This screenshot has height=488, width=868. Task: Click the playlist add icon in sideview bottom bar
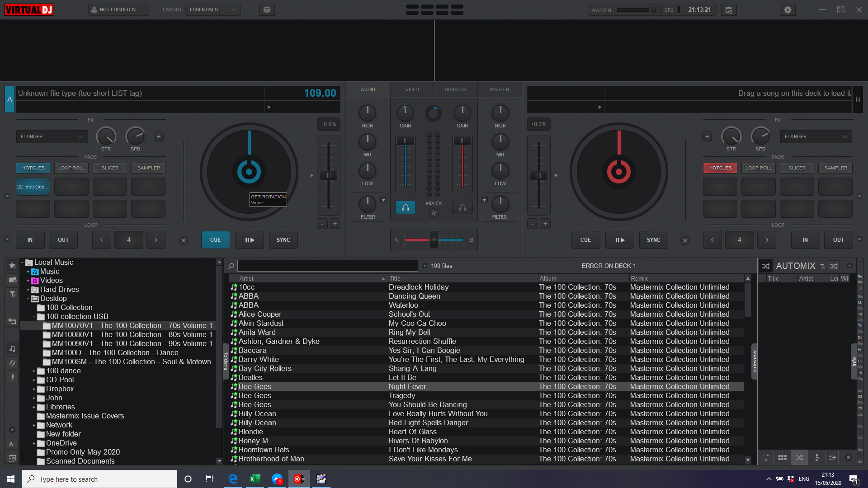point(832,457)
